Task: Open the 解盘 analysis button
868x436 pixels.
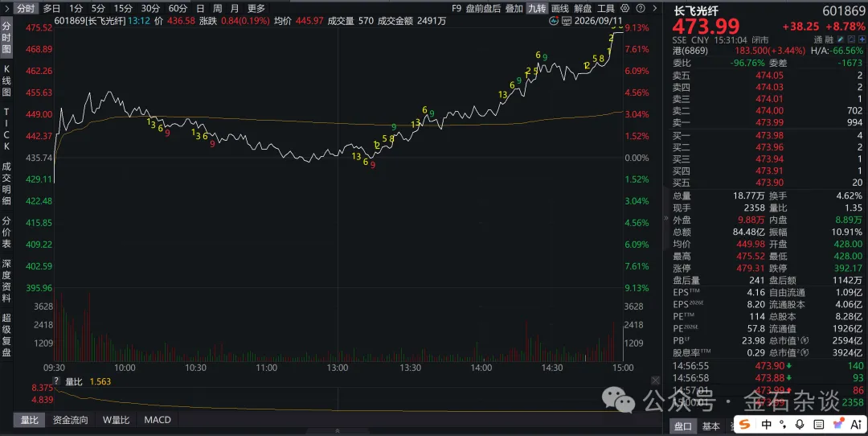Action: (583, 8)
